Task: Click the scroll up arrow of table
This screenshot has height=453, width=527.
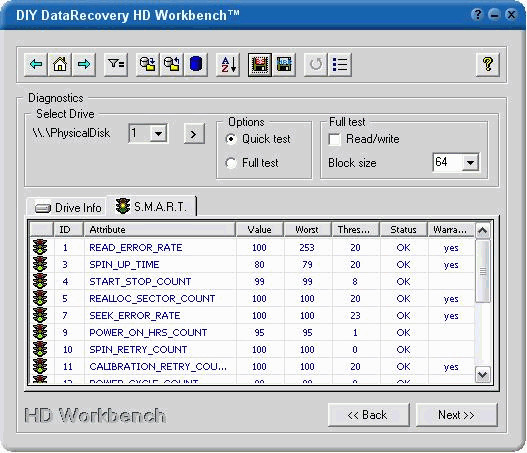Action: 483,231
